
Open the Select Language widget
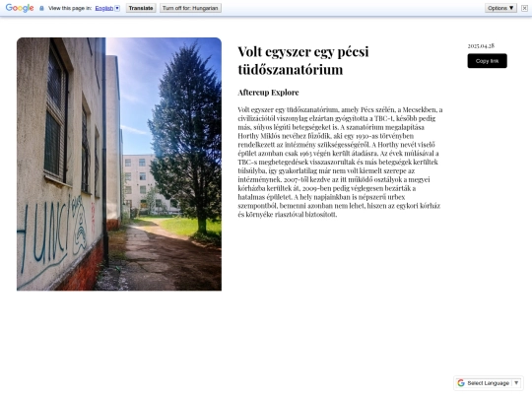point(489,383)
